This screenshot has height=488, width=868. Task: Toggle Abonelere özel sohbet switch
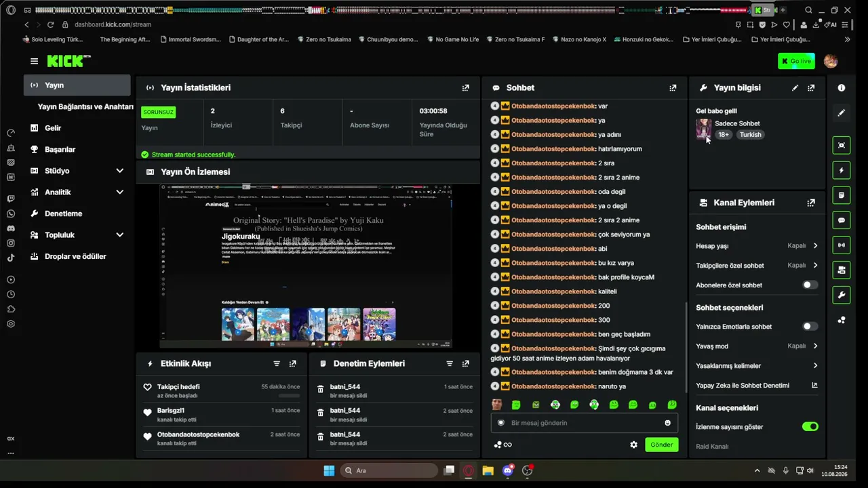coord(810,285)
